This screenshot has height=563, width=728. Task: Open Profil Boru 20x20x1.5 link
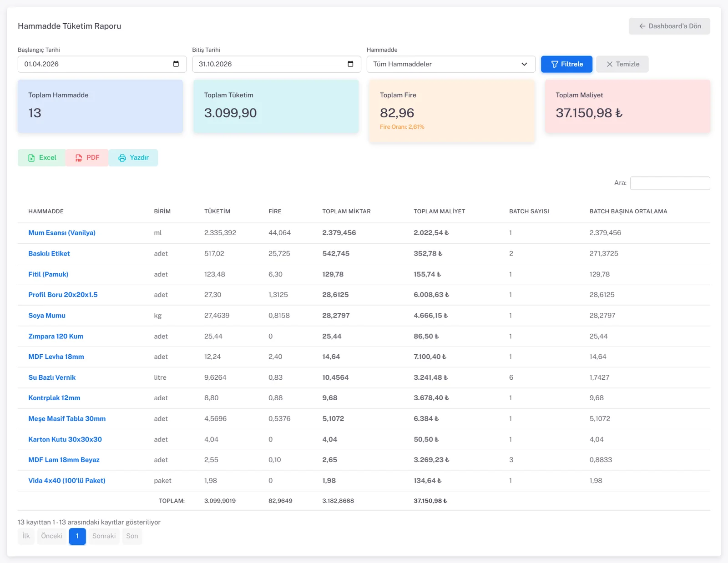tap(63, 295)
